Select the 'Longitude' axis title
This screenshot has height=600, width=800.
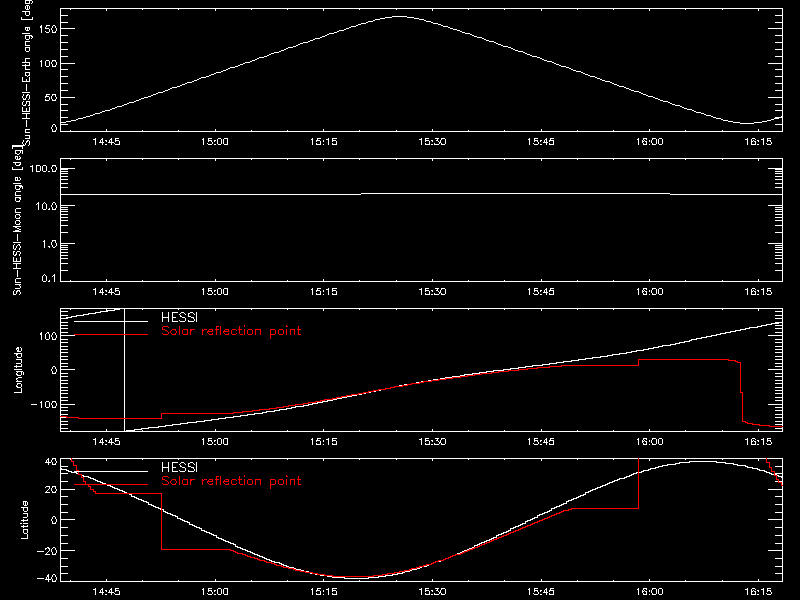(x=18, y=370)
